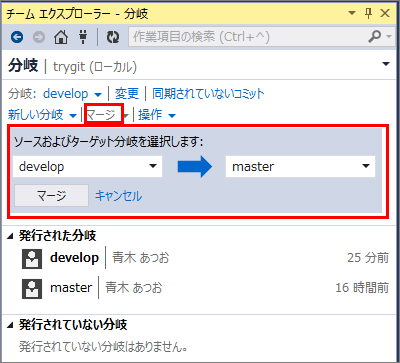The height and width of the screenshot is (363, 400).
Task: Go to Team Explorer Home icon
Action: coord(61,37)
